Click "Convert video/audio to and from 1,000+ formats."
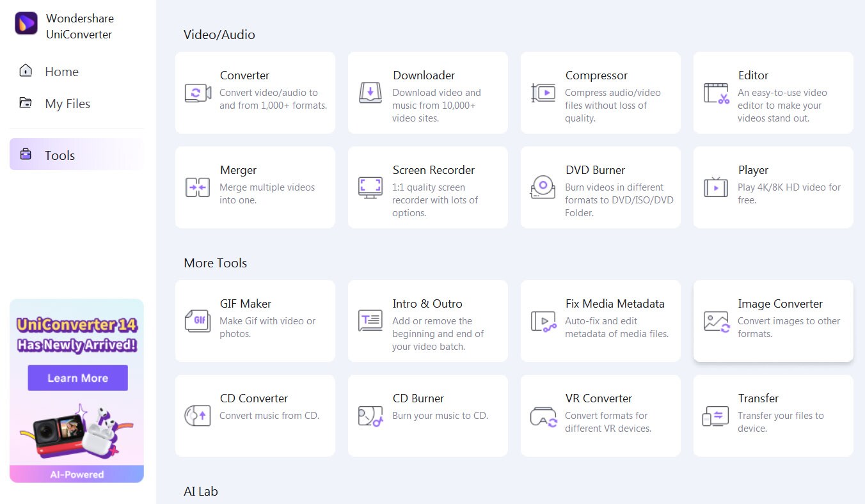The height and width of the screenshot is (504, 865). pyautogui.click(x=273, y=99)
